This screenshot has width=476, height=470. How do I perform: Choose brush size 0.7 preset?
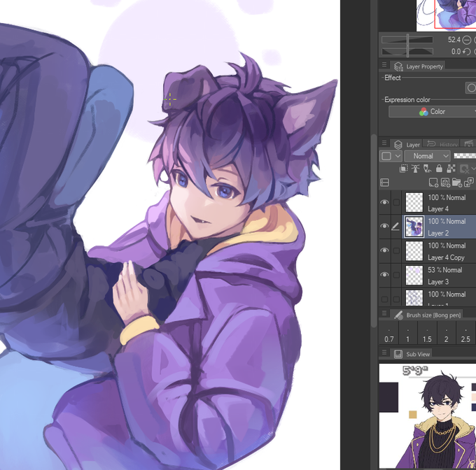point(389,333)
